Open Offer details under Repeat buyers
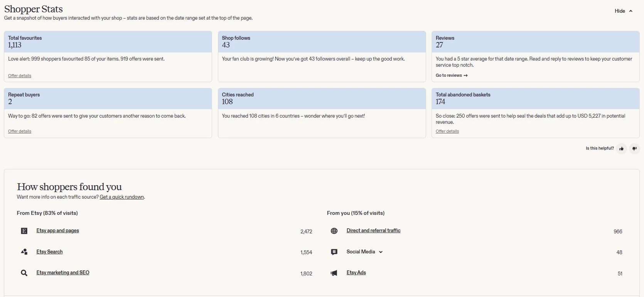 pyautogui.click(x=20, y=131)
